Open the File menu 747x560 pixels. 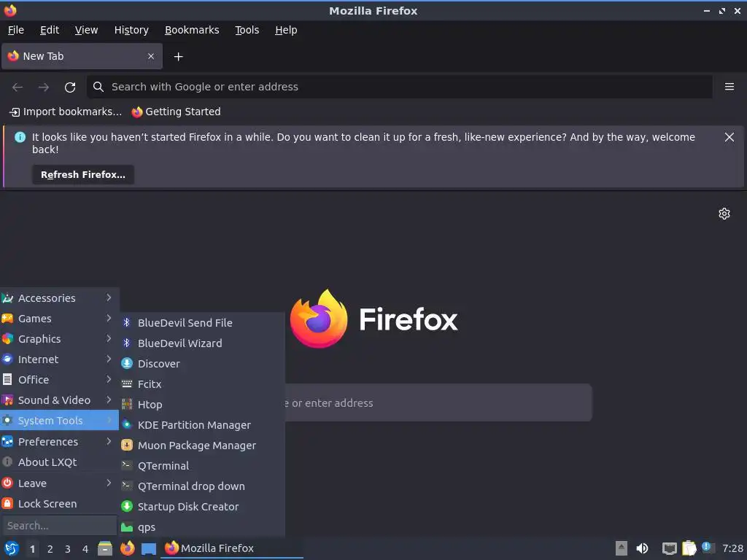coord(16,30)
